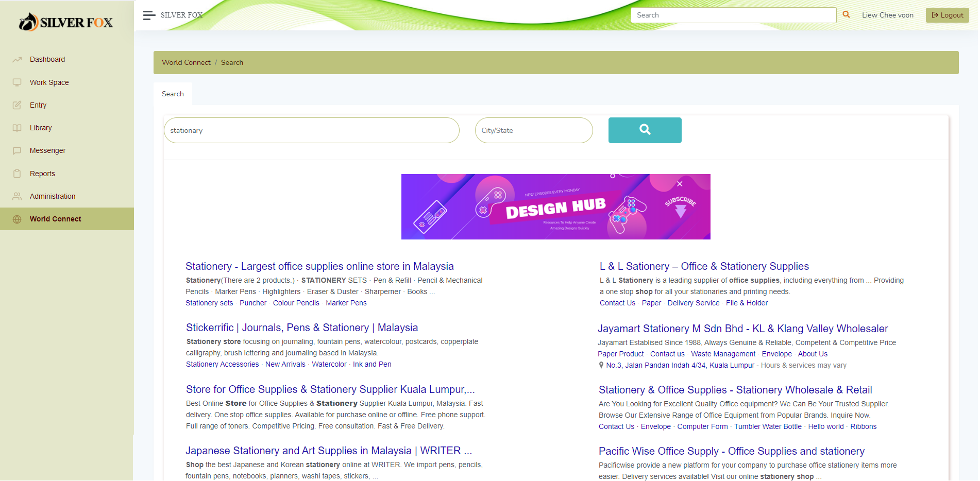Click the City/State input field

(534, 130)
